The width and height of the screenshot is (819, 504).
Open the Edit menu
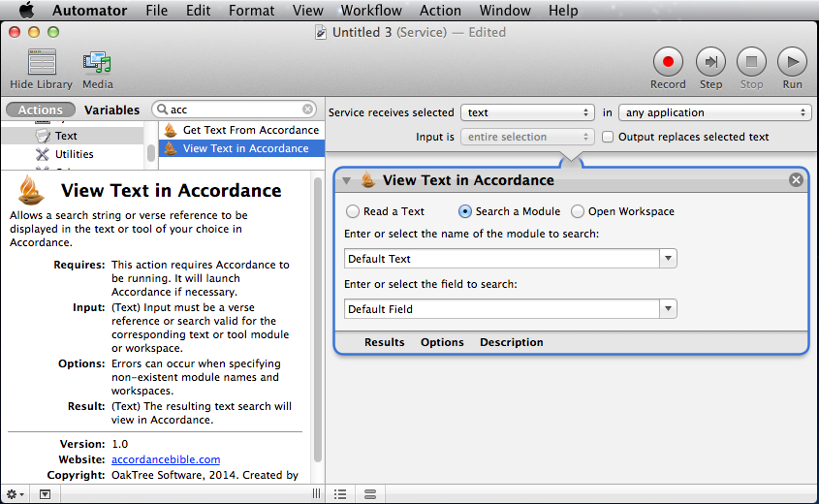198,10
